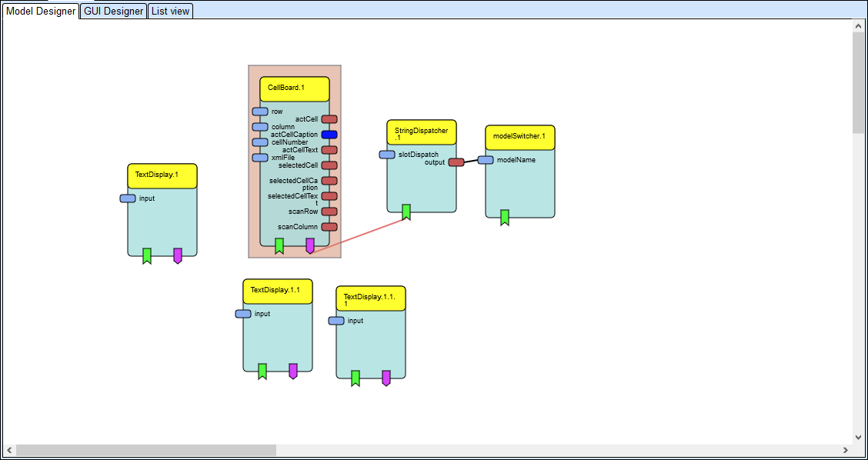Select the StringDispatcher slotDispatch input port
This screenshot has height=460, width=868.
[387, 155]
